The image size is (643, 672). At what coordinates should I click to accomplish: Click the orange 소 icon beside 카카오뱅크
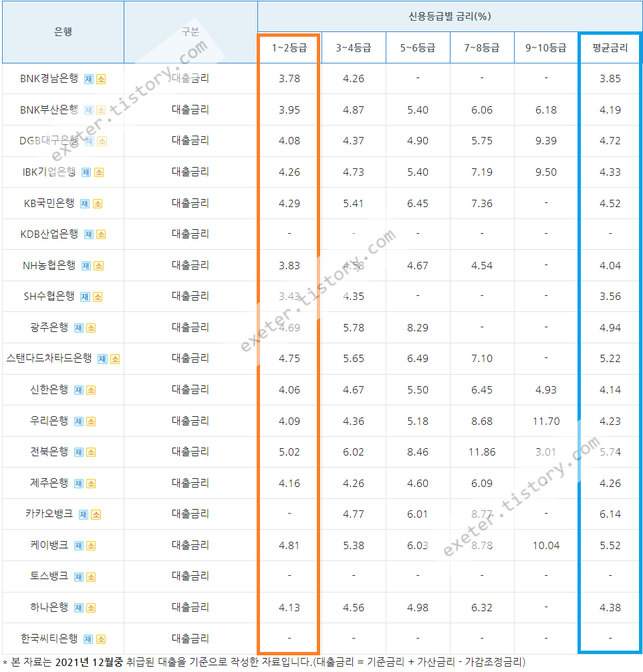[x=96, y=514]
